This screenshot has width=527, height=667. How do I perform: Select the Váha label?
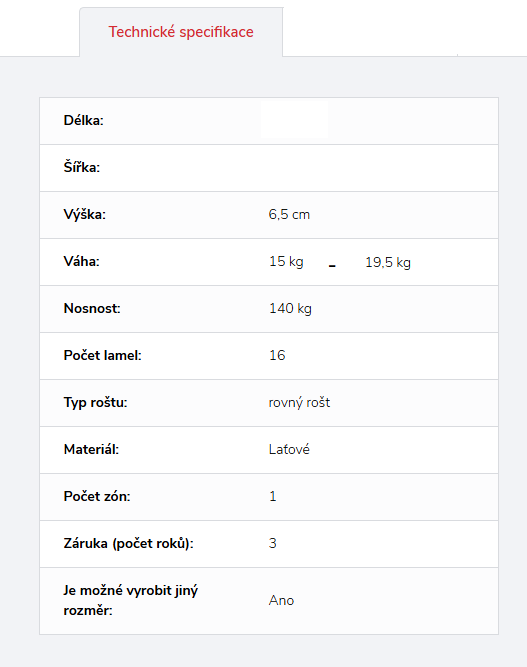[x=81, y=261]
